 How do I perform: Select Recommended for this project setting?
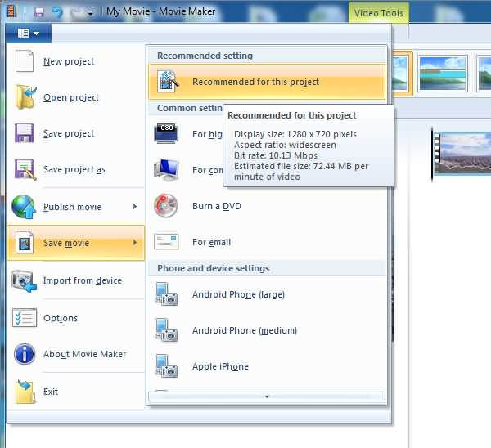click(267, 82)
